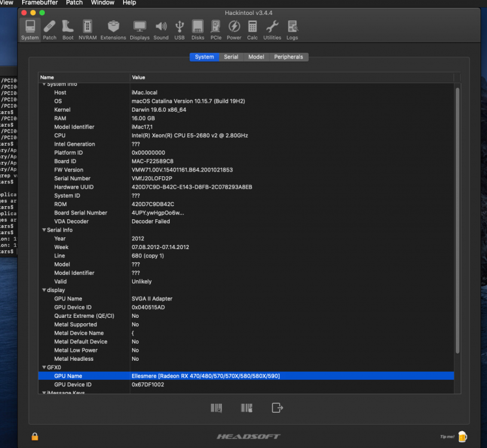Open the Utilities wrench icon
The height and width of the screenshot is (448, 487).
click(x=272, y=27)
